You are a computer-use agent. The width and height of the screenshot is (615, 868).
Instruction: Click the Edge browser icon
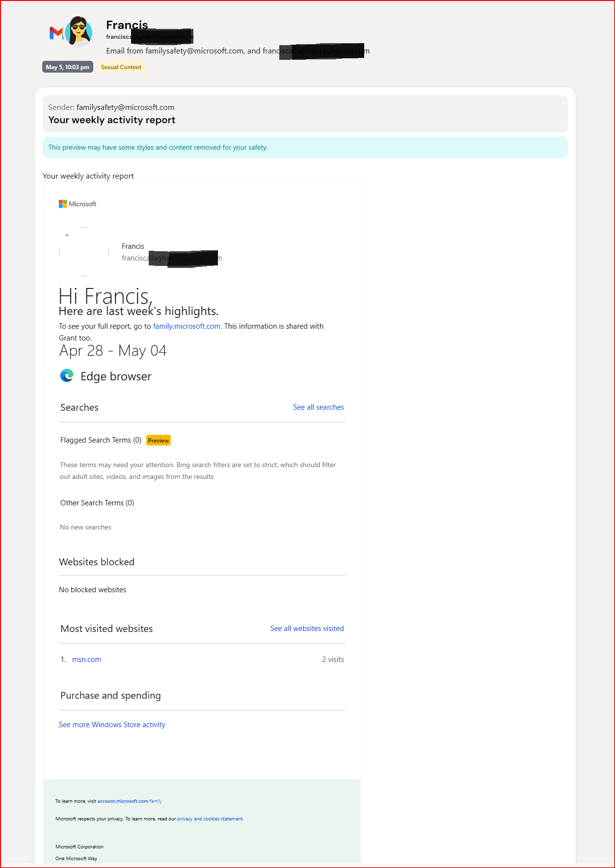[67, 376]
